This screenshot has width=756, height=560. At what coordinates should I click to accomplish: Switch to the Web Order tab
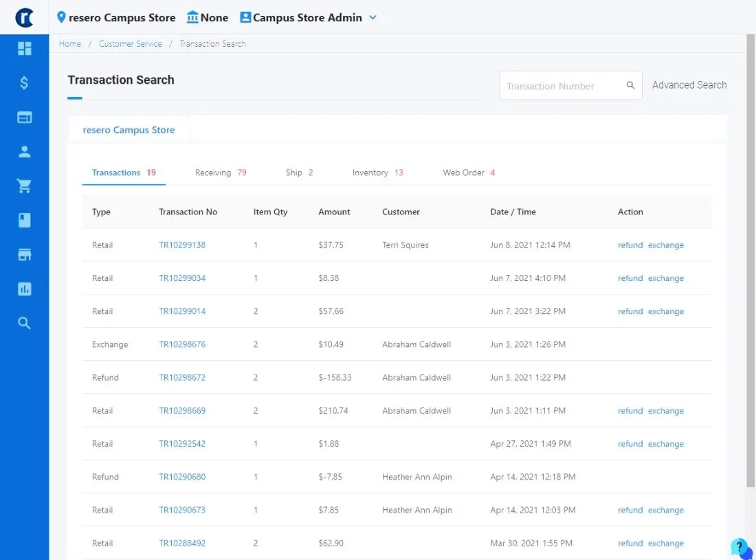[469, 172]
